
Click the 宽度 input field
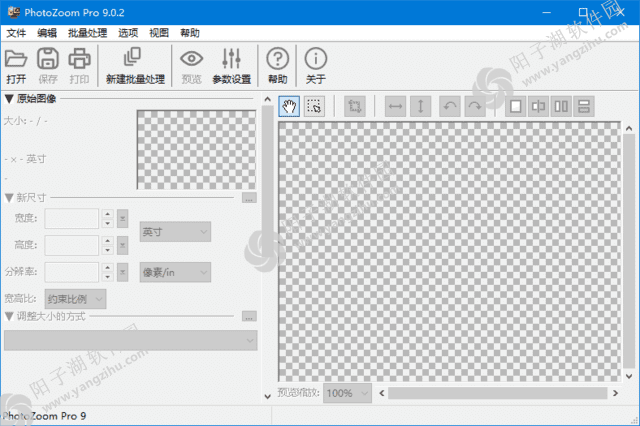71,218
